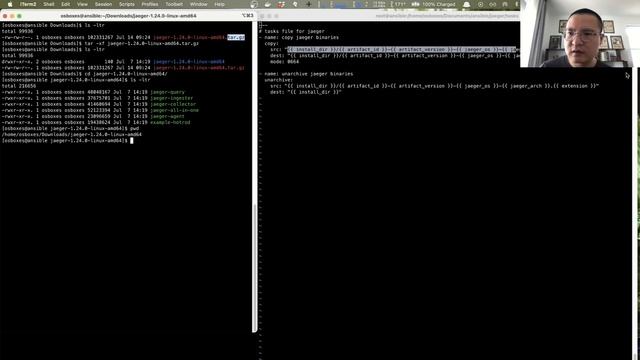
Task: Open the View menu
Action: (x=82, y=4)
